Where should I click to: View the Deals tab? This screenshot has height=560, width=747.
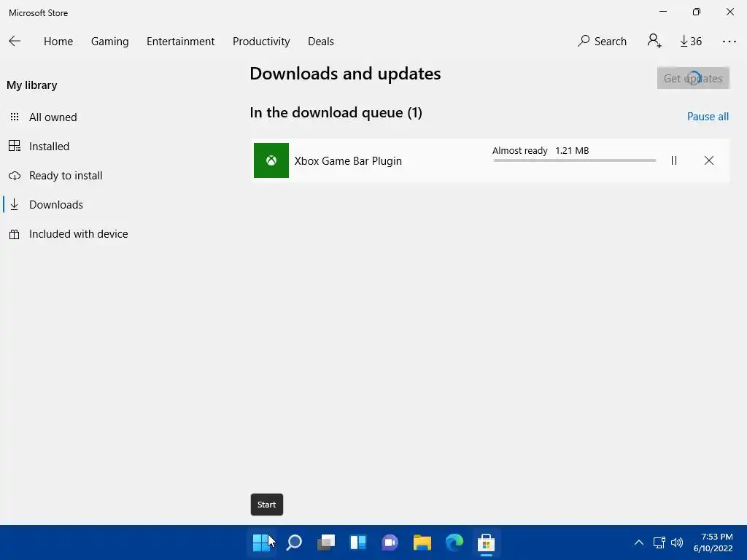click(x=321, y=42)
